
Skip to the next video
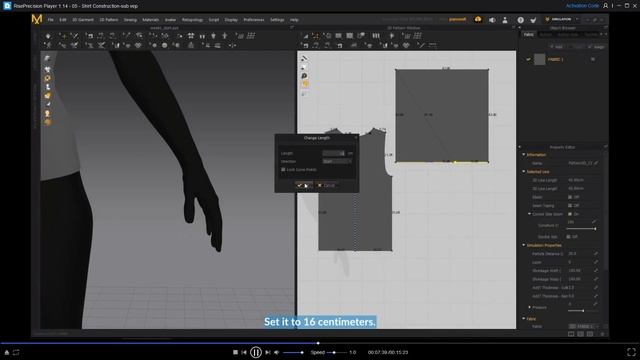click(268, 352)
